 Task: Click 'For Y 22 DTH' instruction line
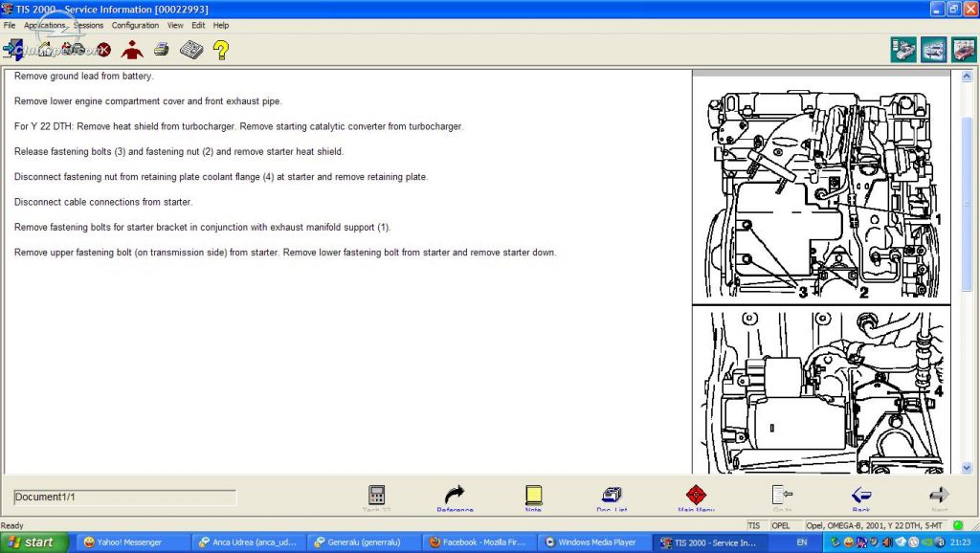238,126
